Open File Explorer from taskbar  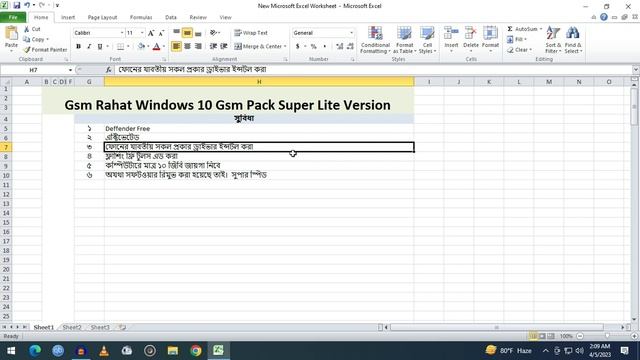click(x=173, y=351)
